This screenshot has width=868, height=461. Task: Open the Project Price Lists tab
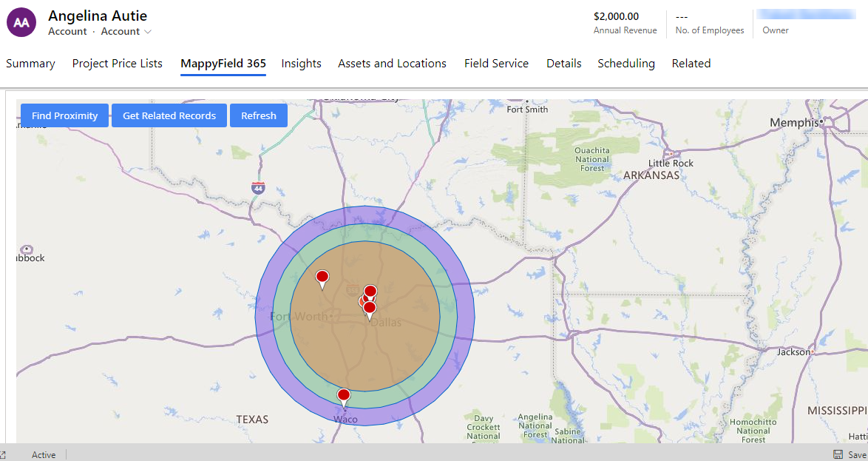(x=117, y=64)
